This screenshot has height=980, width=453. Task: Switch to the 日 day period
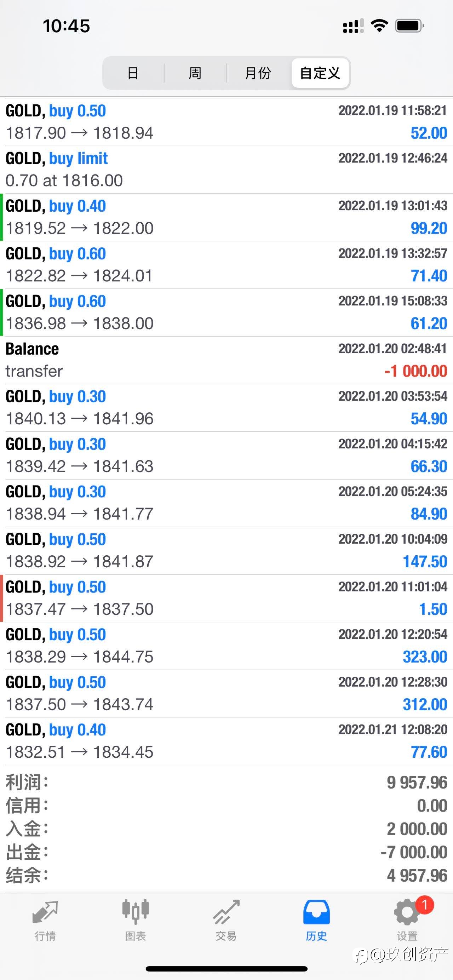[x=133, y=73]
